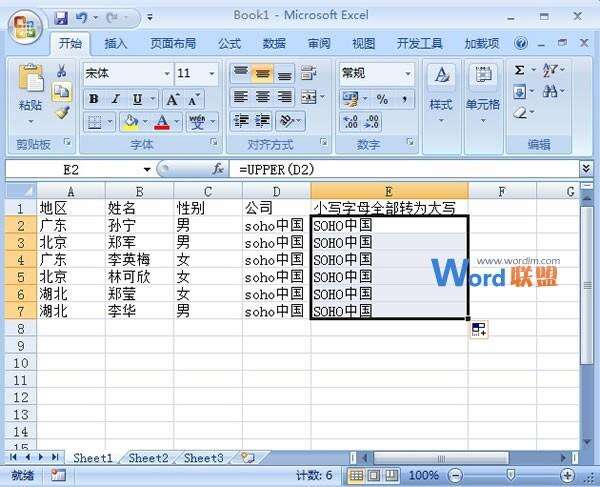The height and width of the screenshot is (487, 600).
Task: Switch to the 数据 ribbon tab
Action: tap(274, 44)
